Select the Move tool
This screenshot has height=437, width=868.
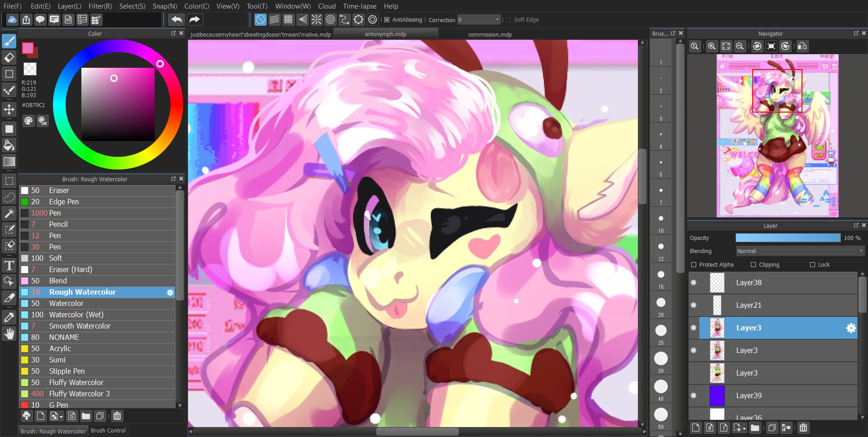pos(9,109)
